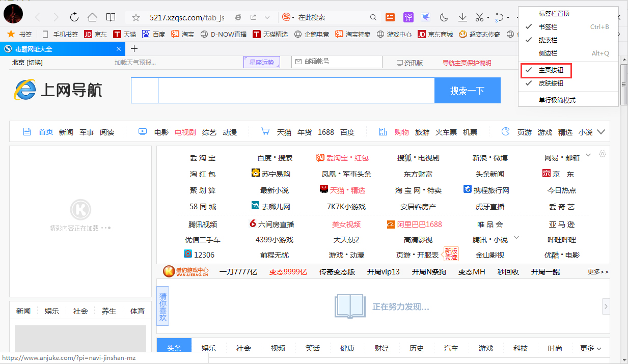This screenshot has width=628, height=364.
Task: Expand 腾讯·小说 with its chevron
Action: pyautogui.click(x=517, y=237)
